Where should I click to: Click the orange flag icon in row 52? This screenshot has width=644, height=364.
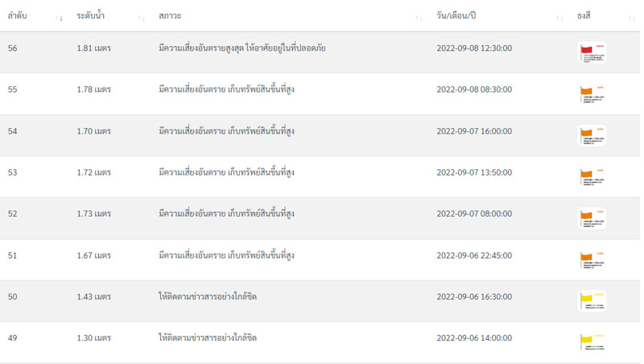coord(592,218)
